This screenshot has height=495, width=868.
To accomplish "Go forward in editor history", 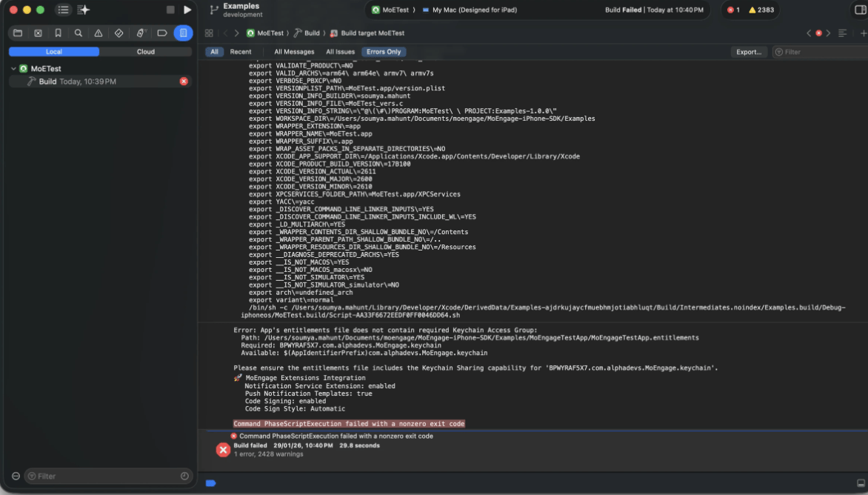I will 236,33.
